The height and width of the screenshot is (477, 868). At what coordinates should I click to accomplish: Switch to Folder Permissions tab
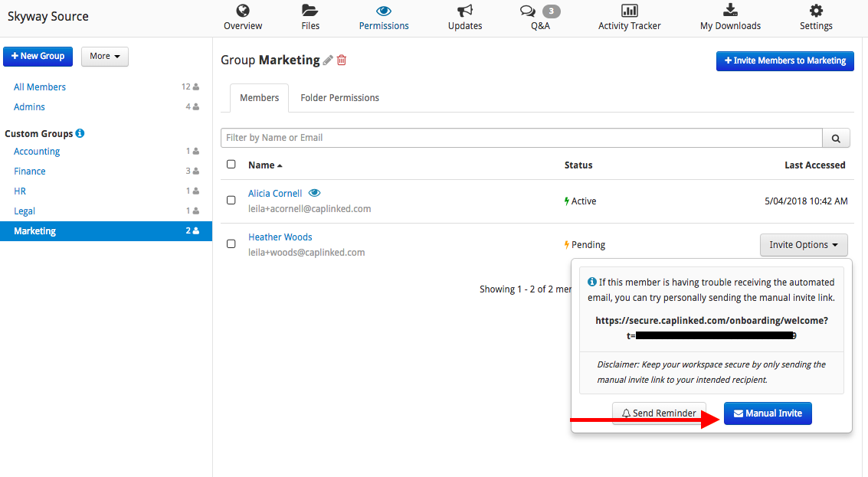tap(340, 98)
